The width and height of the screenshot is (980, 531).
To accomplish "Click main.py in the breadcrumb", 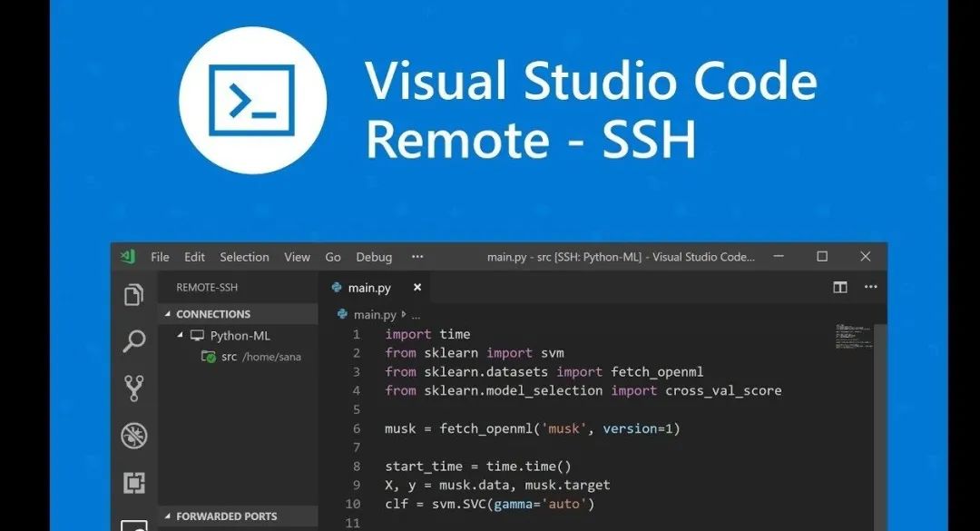I will point(375,315).
